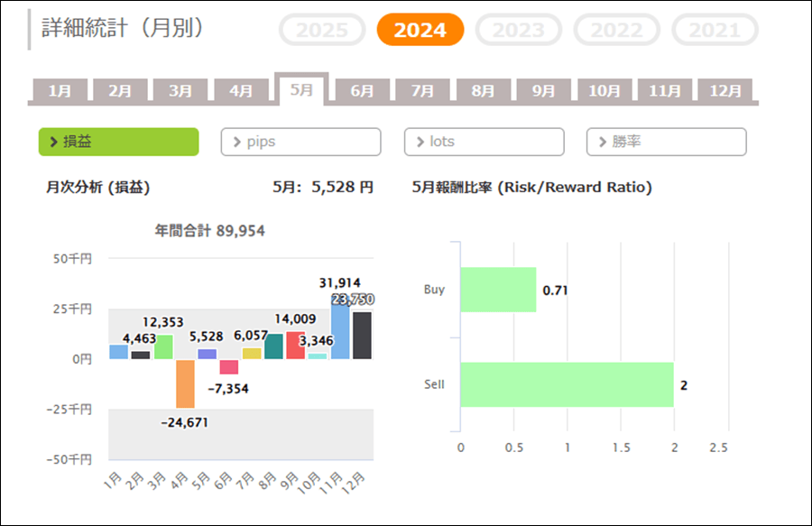This screenshot has height=526, width=812.
Task: Click the 0円 y-axis label
Action: click(x=82, y=359)
